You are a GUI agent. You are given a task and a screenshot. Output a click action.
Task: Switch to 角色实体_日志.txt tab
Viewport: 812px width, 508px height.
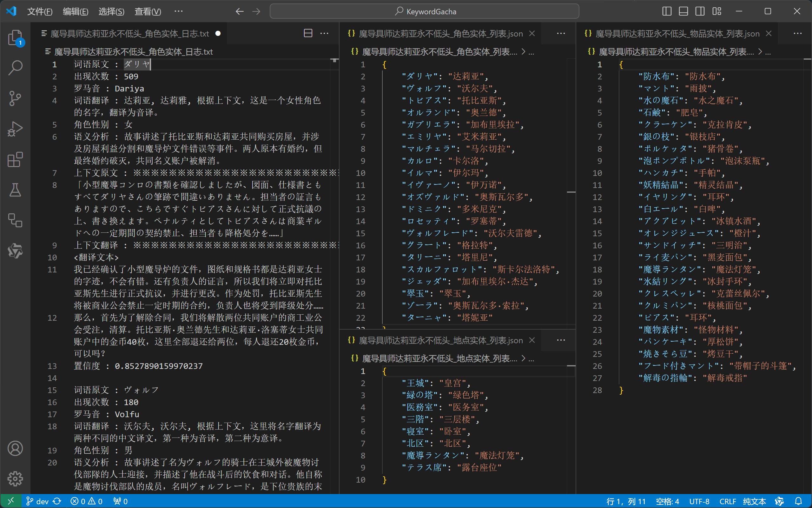(129, 34)
